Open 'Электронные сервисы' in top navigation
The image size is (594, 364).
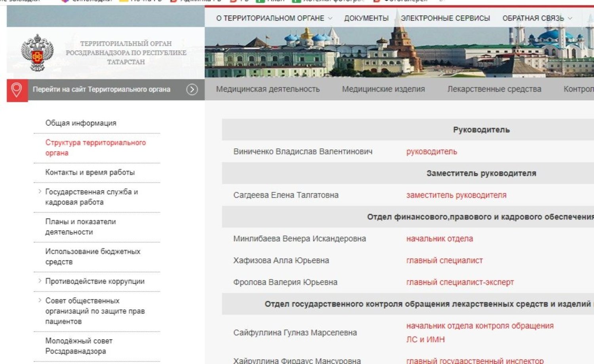pos(445,18)
